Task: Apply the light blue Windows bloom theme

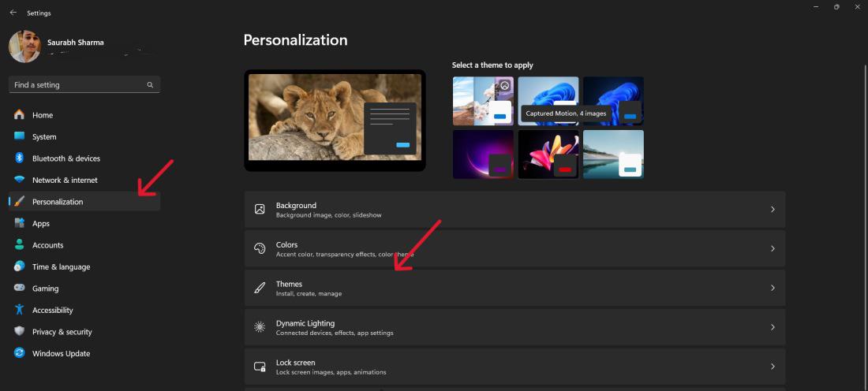Action: coord(548,101)
